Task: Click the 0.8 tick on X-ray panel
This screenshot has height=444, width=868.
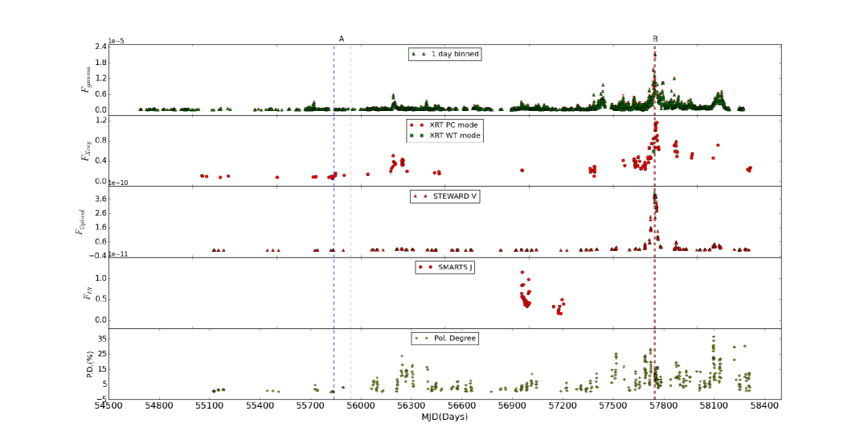Action: pos(100,141)
